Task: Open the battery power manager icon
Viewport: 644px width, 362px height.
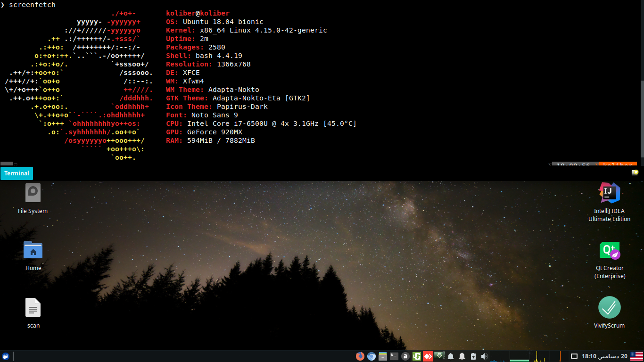Action: click(x=473, y=356)
